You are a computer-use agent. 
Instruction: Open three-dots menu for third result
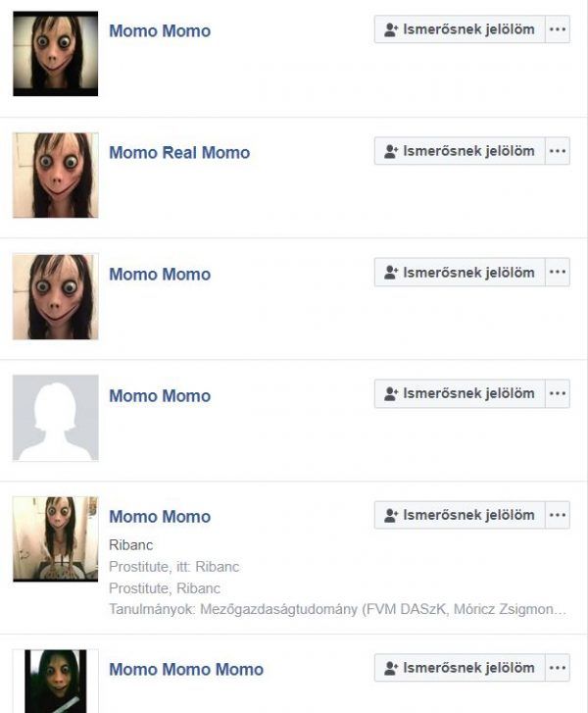click(558, 273)
